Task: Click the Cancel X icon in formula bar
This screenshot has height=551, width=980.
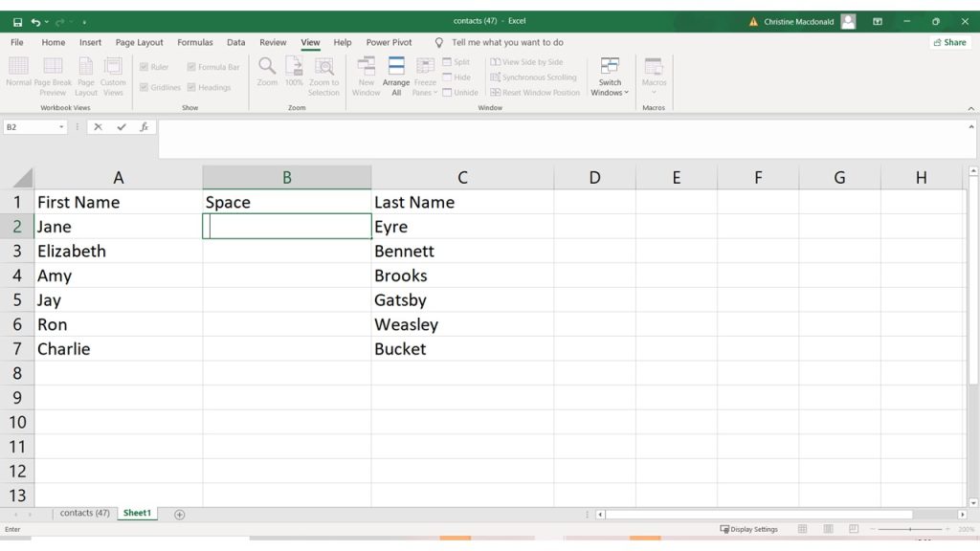Action: pyautogui.click(x=98, y=127)
